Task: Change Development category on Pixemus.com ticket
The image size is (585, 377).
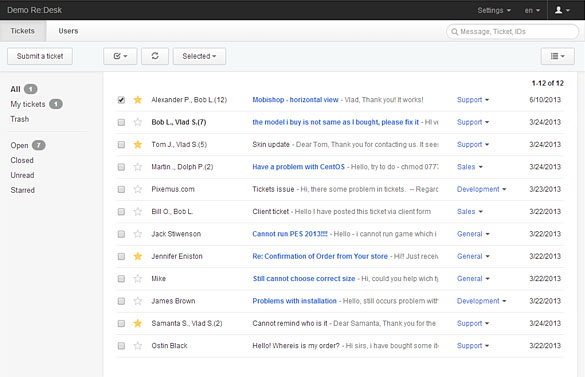Action: point(481,189)
